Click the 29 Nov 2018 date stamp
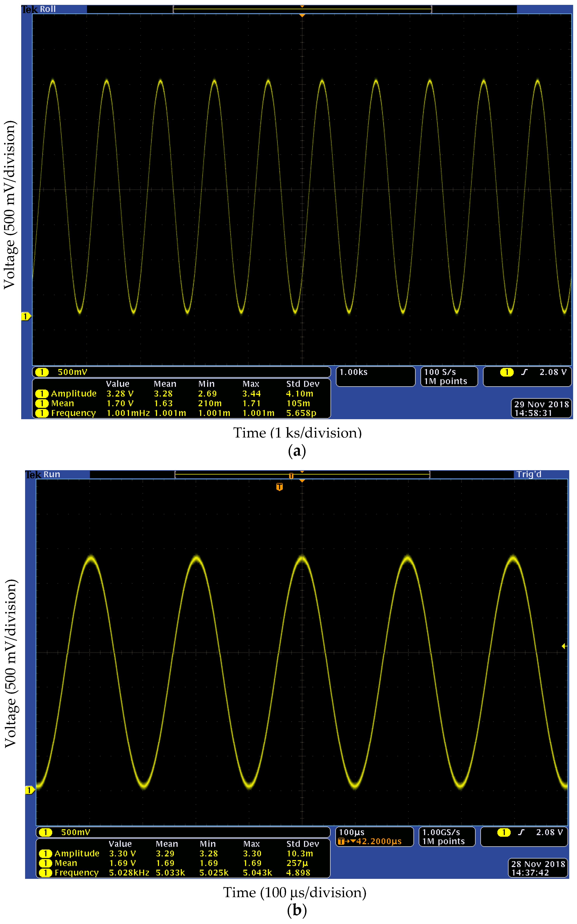Screen dimensions: 577x924 542,404
